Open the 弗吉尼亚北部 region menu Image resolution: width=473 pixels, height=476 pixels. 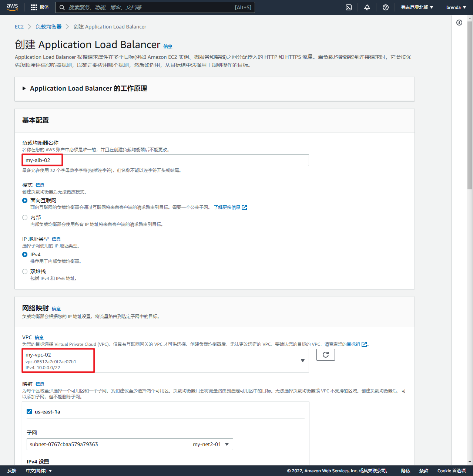point(417,7)
